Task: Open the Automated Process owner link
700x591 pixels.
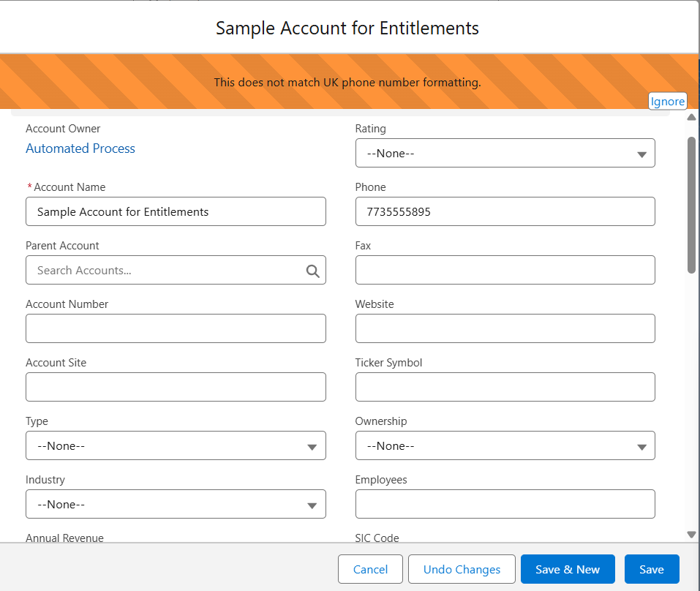Action: pyautogui.click(x=80, y=148)
